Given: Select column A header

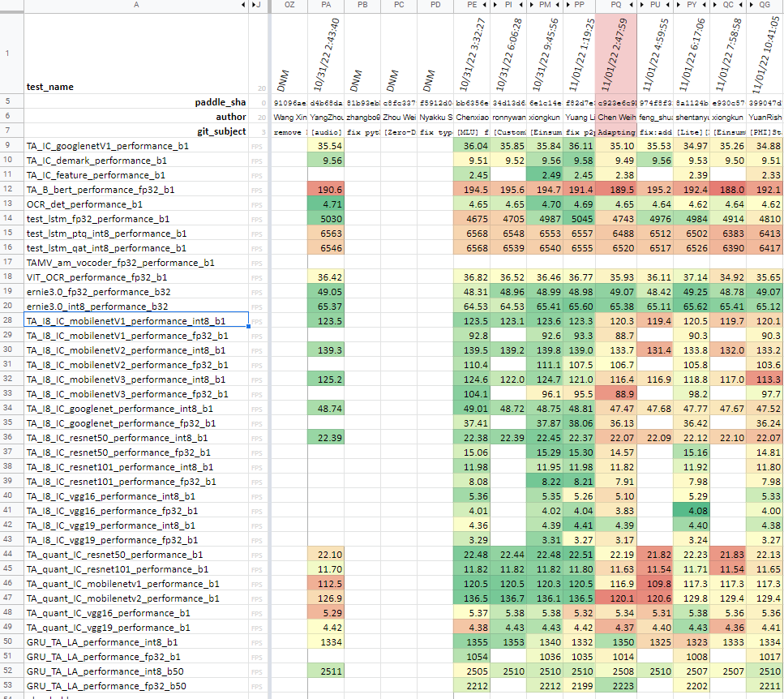Looking at the screenshot, I should [136, 5].
